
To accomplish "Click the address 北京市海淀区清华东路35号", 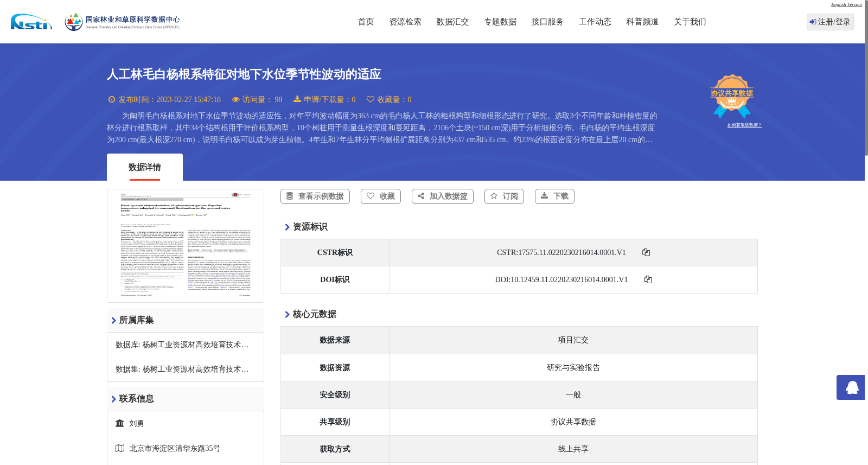I will pos(175,448).
